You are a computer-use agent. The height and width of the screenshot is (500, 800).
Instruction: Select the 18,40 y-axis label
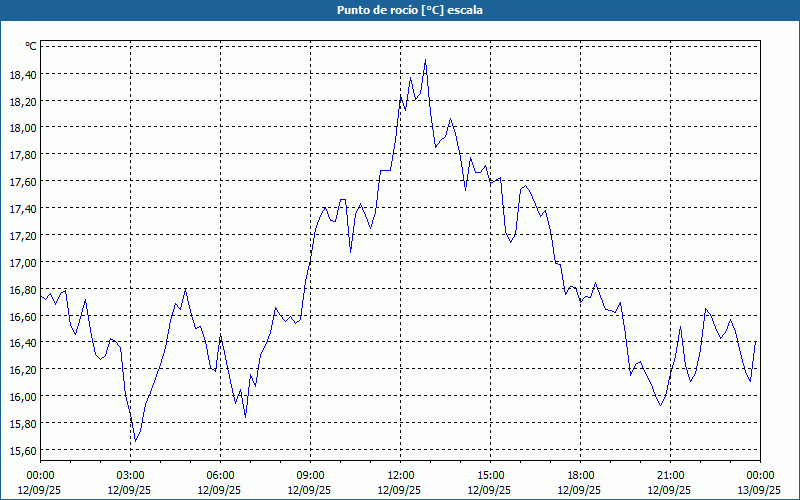click(x=23, y=74)
